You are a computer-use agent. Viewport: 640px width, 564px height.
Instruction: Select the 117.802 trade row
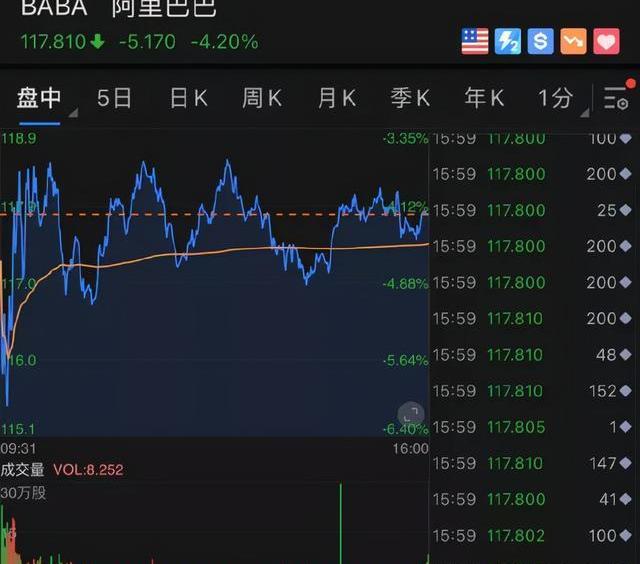pyautogui.click(x=532, y=535)
